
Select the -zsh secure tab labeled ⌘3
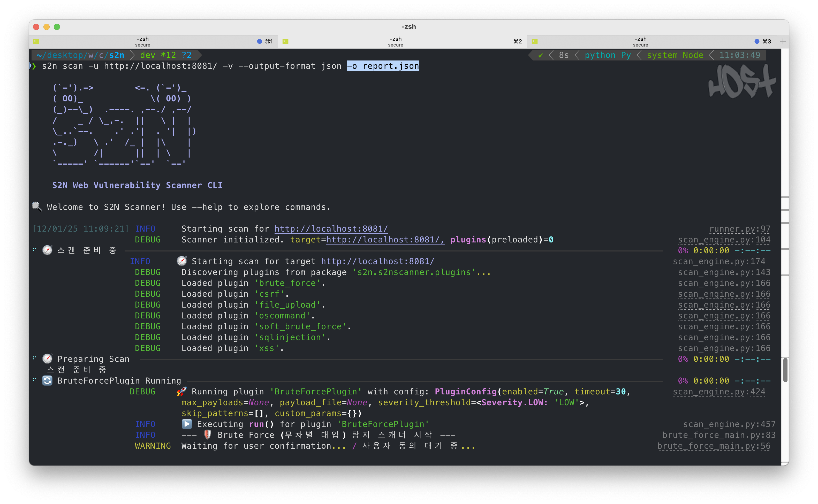tap(640, 41)
